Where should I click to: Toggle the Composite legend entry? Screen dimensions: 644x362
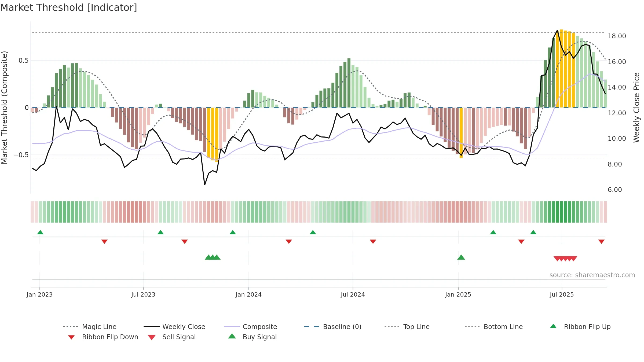point(250,327)
